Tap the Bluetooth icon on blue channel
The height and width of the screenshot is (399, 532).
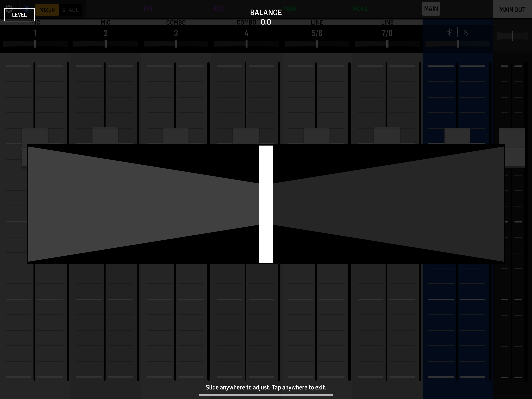(466, 33)
